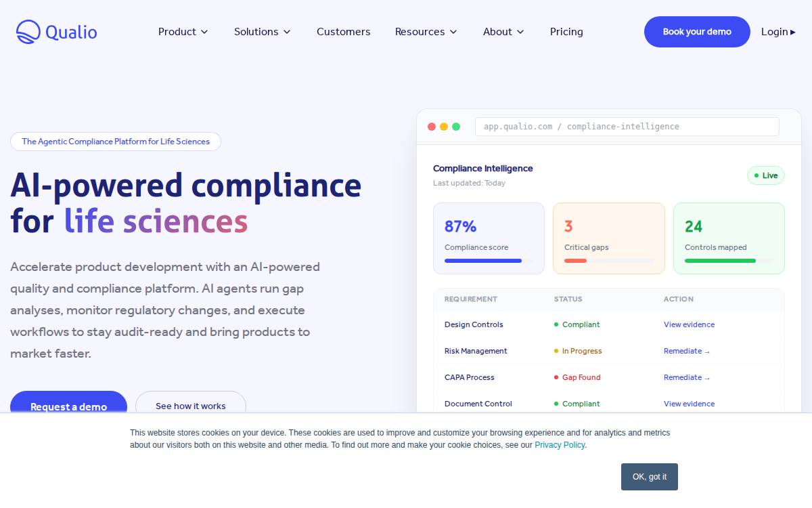Image resolution: width=812 pixels, height=508 pixels.
Task: Click the red window dot in mockup
Action: point(432,127)
